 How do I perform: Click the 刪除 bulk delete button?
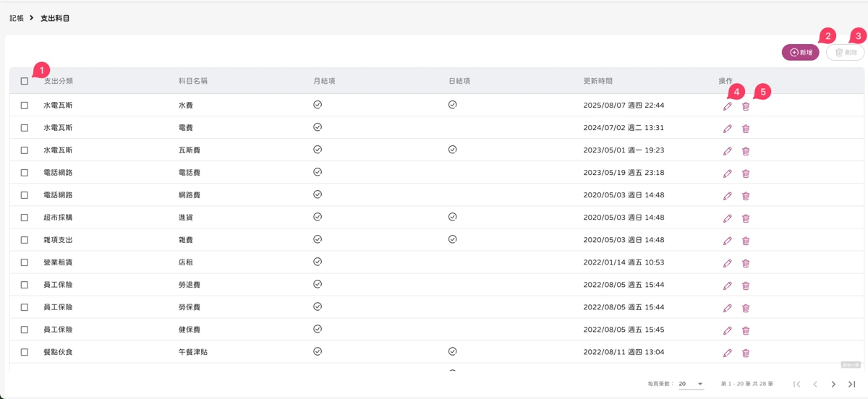tap(846, 52)
